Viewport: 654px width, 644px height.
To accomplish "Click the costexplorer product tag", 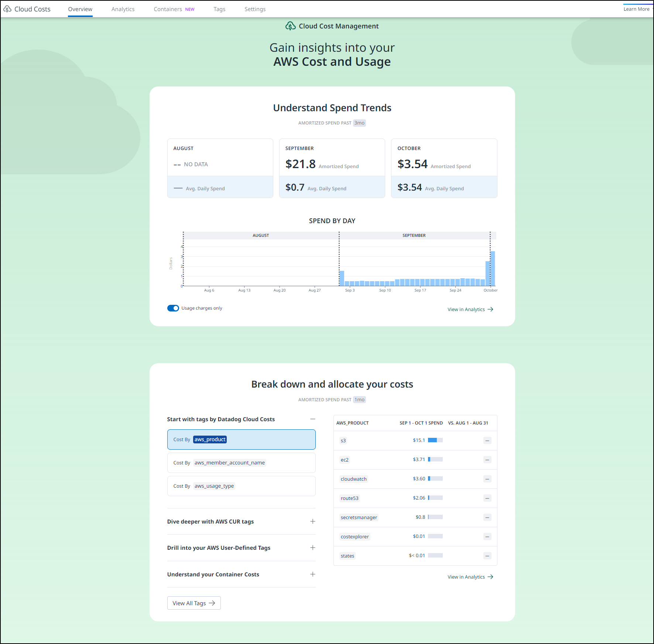I will tap(355, 537).
